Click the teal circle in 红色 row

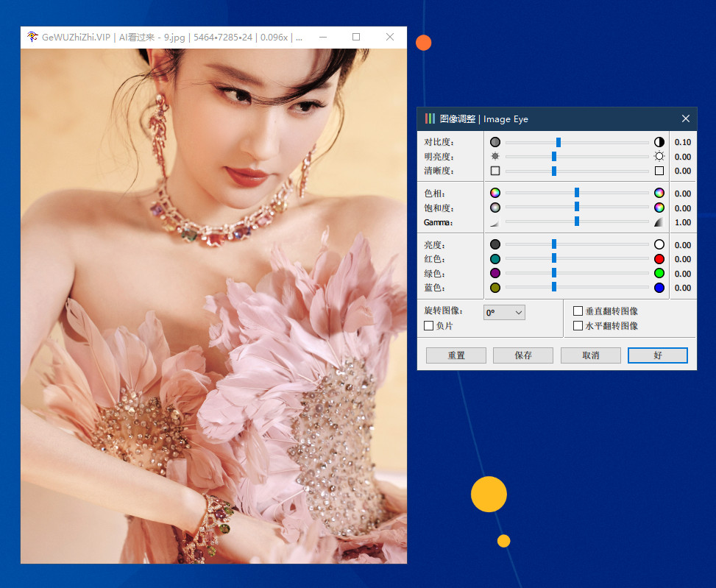(495, 259)
